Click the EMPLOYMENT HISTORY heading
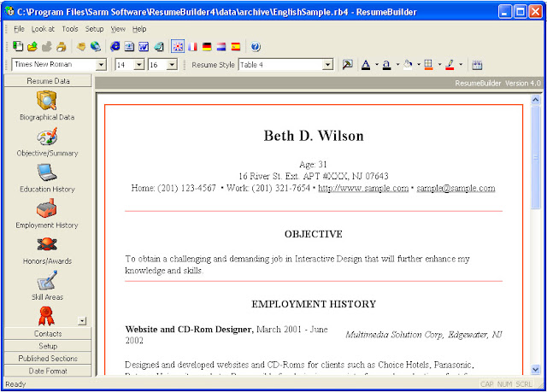Image resolution: width=547 pixels, height=392 pixels. (314, 304)
